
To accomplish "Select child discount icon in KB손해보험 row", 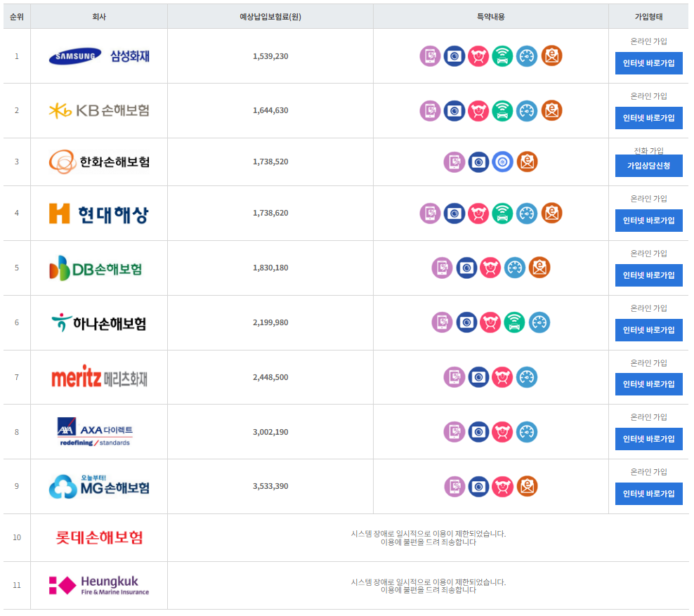I will tap(478, 111).
